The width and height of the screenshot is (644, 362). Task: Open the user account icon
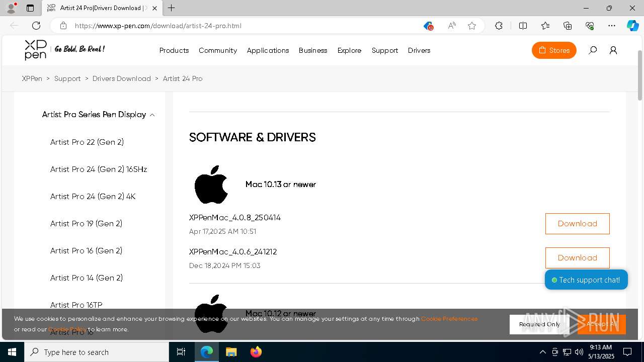click(613, 50)
